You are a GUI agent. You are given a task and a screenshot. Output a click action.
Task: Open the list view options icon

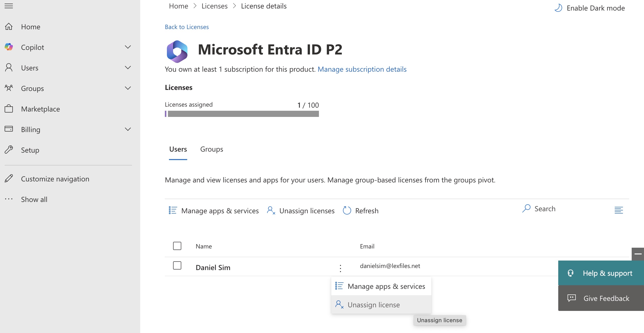[x=619, y=210]
